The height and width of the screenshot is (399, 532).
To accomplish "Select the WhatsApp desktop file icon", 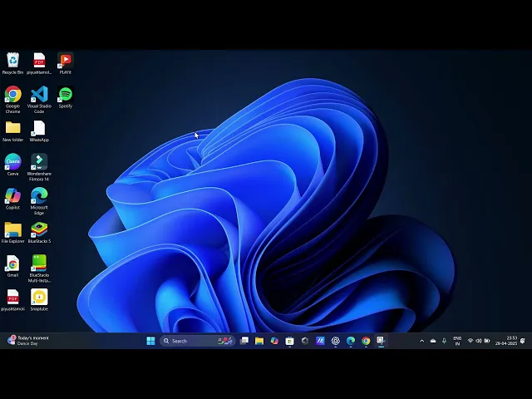I will point(39,128).
